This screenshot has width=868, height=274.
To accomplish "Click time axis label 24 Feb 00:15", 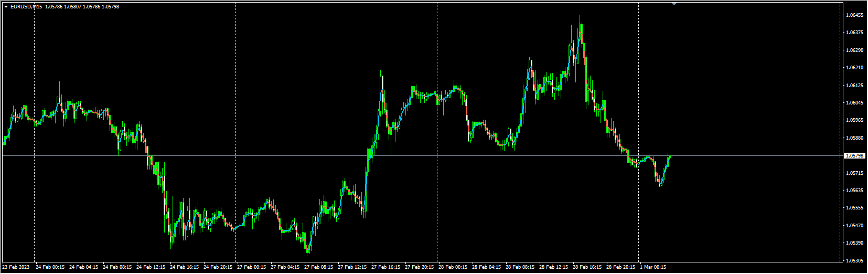I will 50,267.
